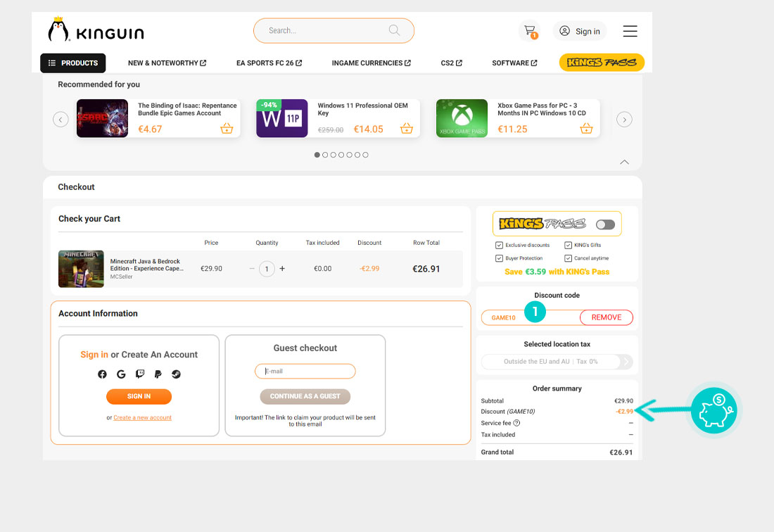Open the SOFTWARE menu item
The image size is (774, 532).
tap(514, 63)
